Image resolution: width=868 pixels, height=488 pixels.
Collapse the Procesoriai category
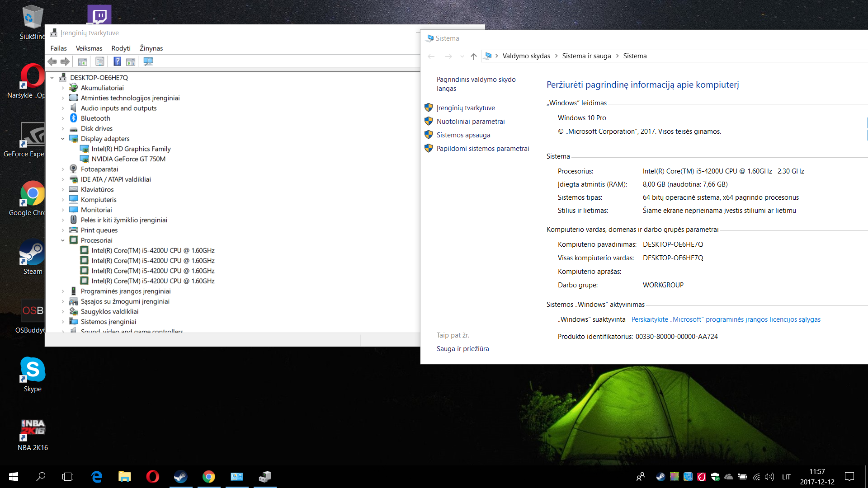(63, 240)
